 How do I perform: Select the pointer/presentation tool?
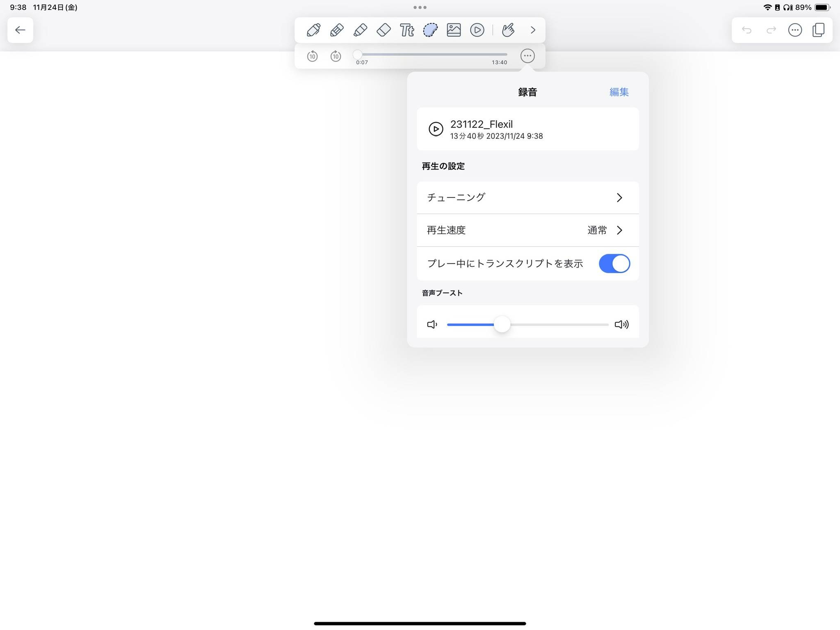pyautogui.click(x=509, y=30)
